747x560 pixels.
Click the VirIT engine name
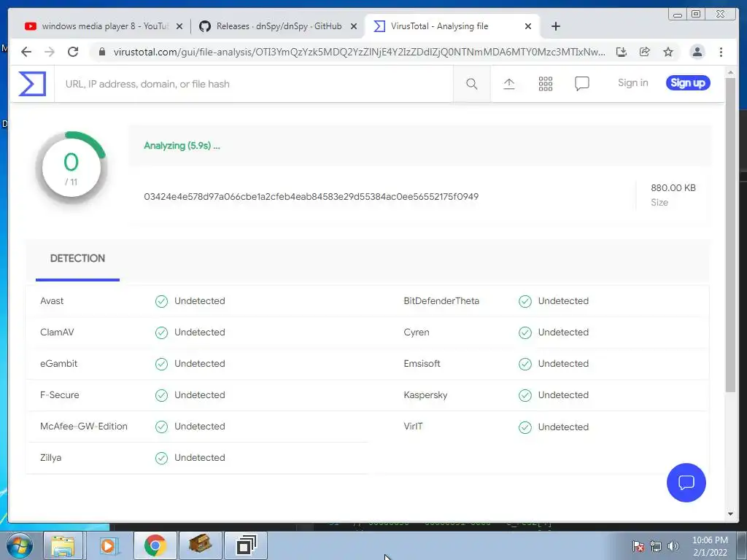413,427
